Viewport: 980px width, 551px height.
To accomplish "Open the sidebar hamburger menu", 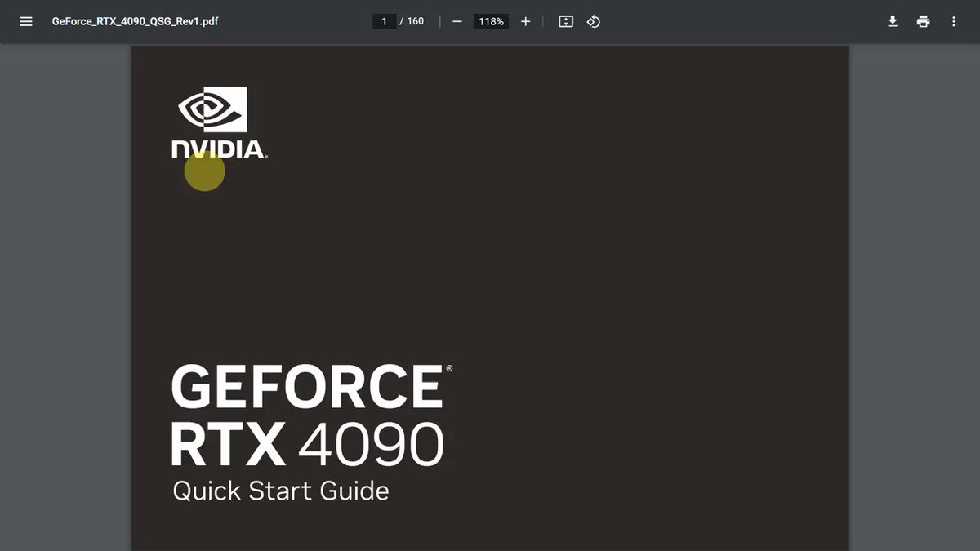I will coord(26,21).
